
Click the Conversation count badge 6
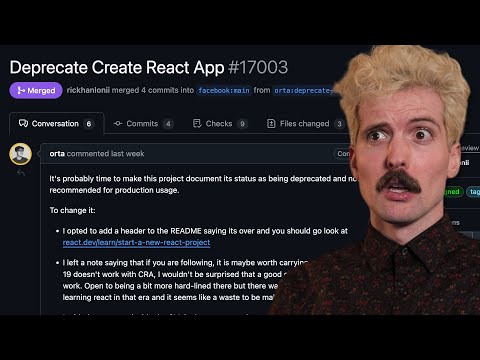(x=89, y=124)
